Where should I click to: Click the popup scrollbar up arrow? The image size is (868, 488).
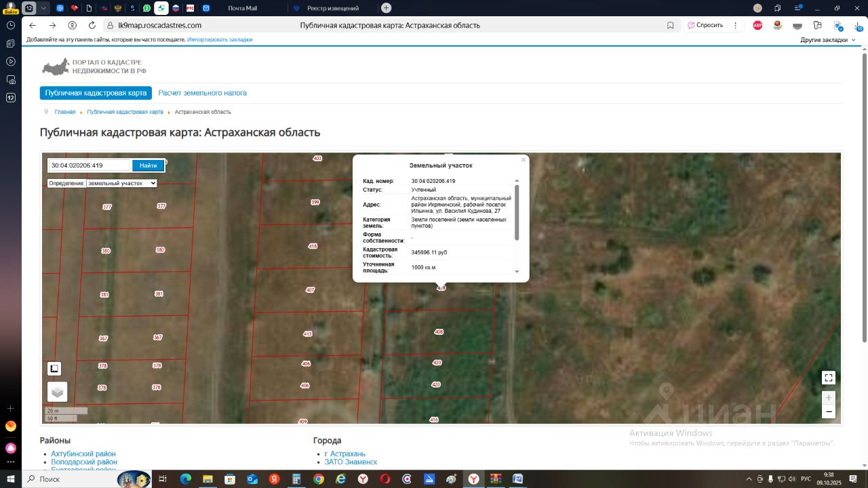pos(517,181)
